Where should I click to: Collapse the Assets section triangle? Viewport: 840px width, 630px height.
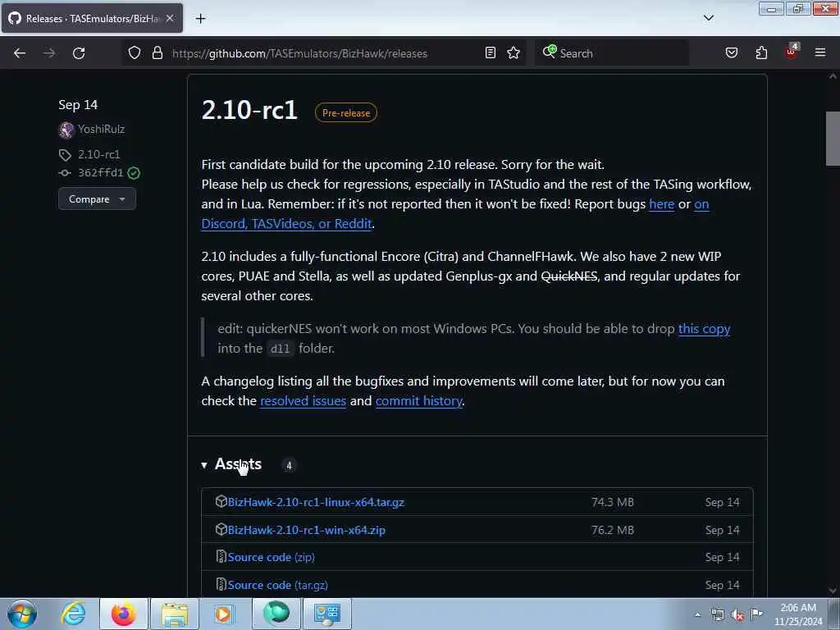click(x=204, y=465)
